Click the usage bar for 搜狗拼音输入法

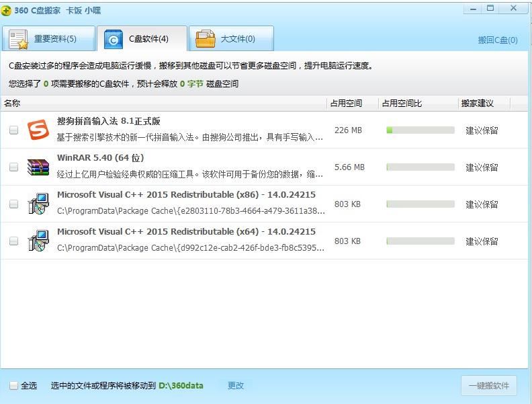420,130
